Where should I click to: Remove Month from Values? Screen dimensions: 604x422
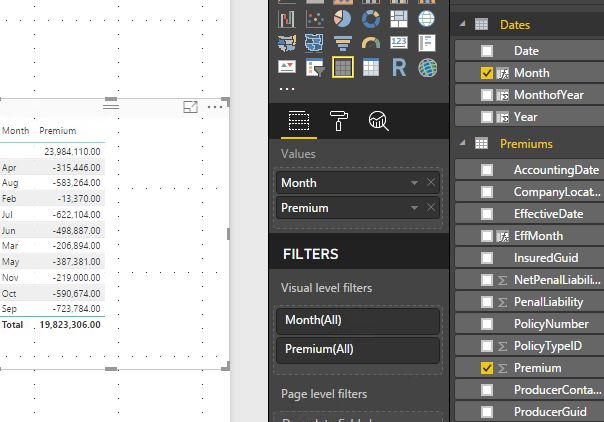coord(431,182)
